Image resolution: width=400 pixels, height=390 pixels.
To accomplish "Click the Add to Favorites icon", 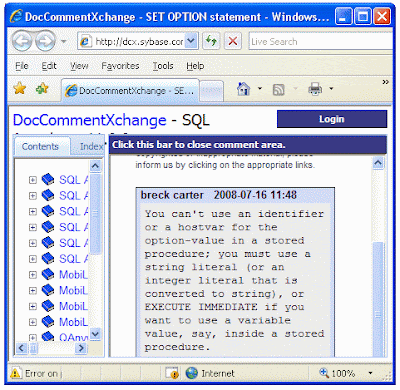I will (x=42, y=89).
